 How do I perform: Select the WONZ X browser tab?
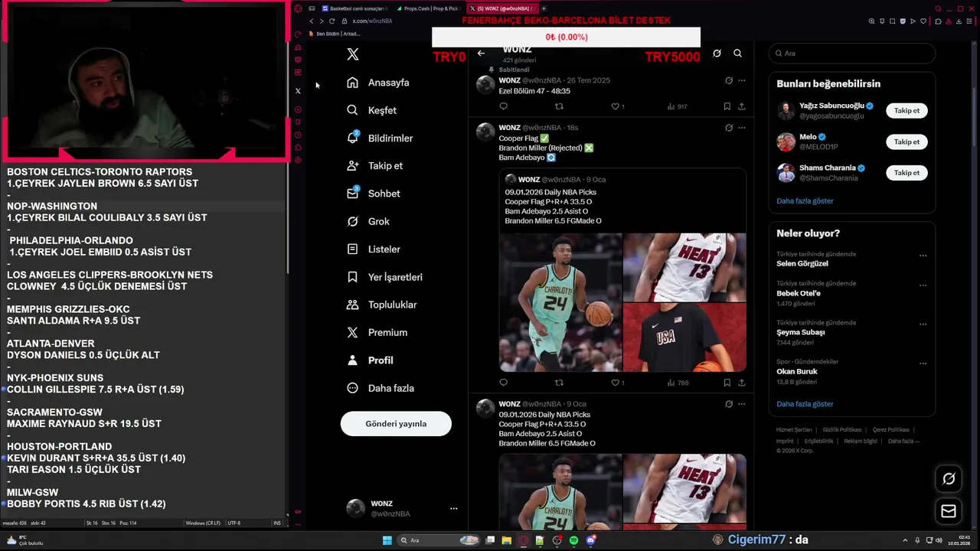tap(501, 8)
